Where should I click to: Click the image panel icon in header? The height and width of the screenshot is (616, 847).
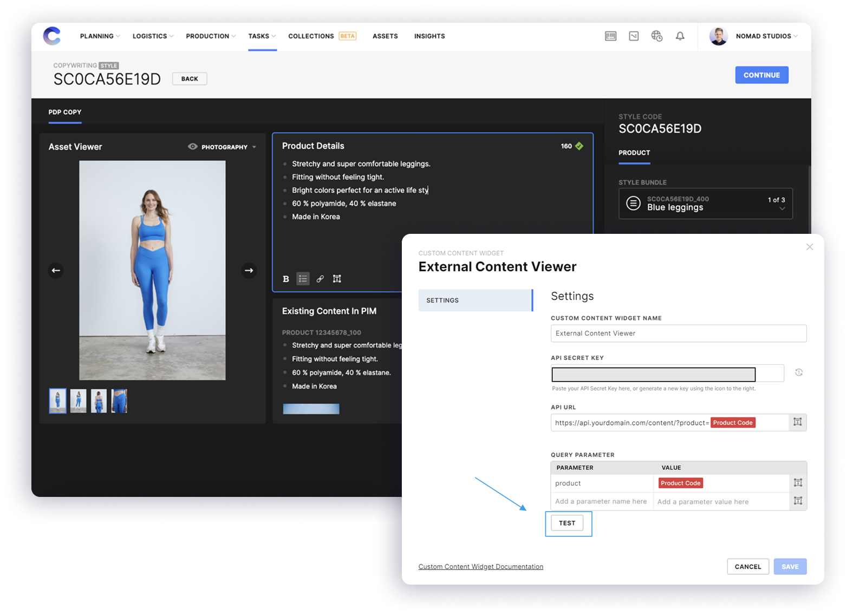pos(634,36)
